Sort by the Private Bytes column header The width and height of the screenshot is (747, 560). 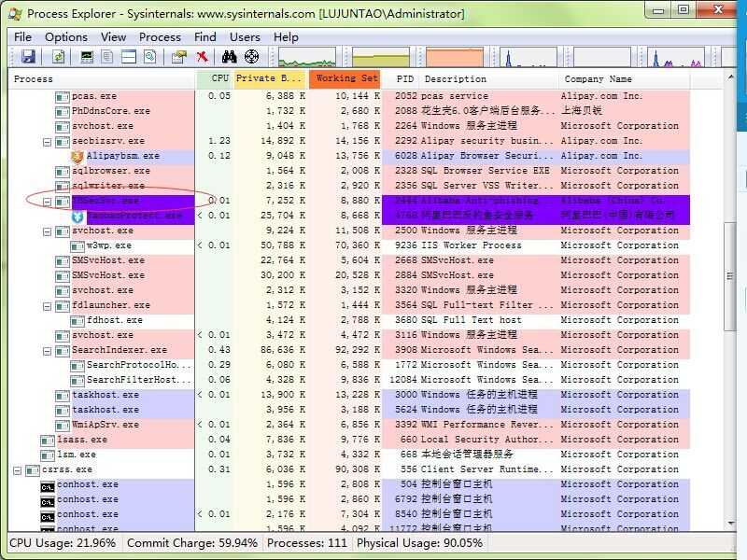tap(270, 79)
